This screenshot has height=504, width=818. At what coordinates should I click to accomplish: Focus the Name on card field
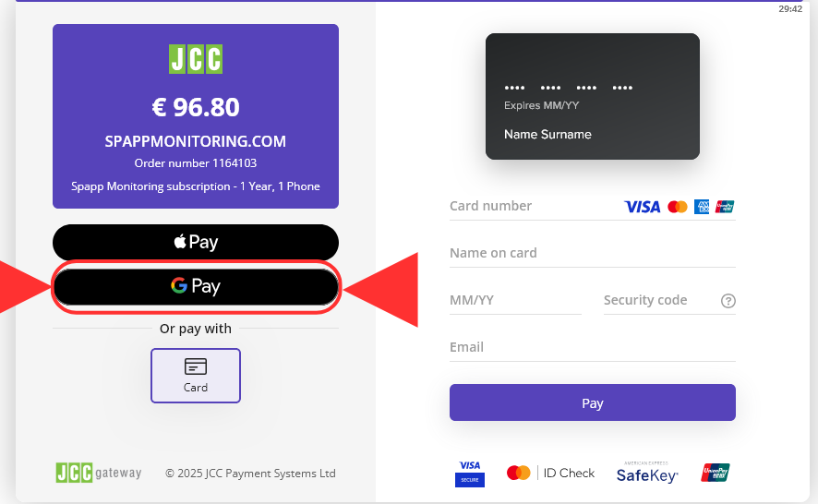[x=592, y=254]
